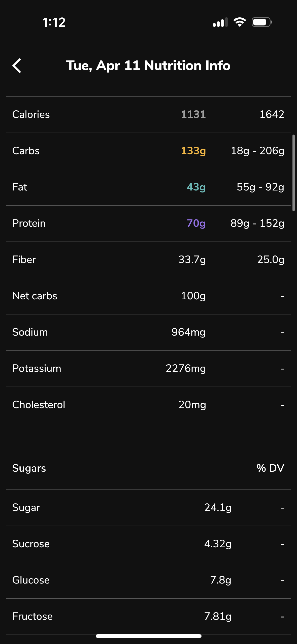Select the Calories row
Viewport: 297px width, 644px height.
coord(148,115)
